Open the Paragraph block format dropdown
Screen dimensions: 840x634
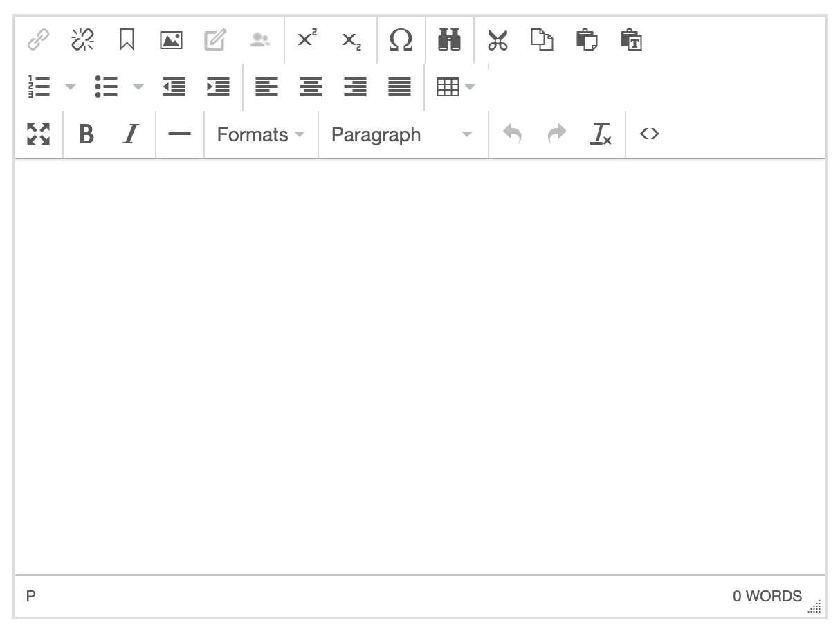click(402, 134)
